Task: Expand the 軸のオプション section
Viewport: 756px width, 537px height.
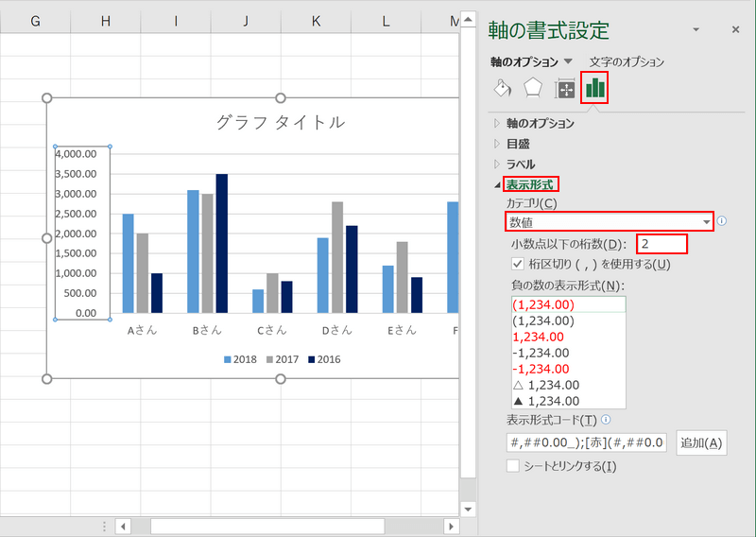Action: point(539,123)
